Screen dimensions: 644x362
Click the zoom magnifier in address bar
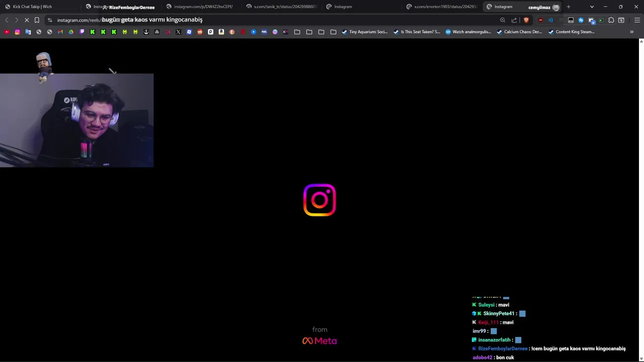point(503,20)
